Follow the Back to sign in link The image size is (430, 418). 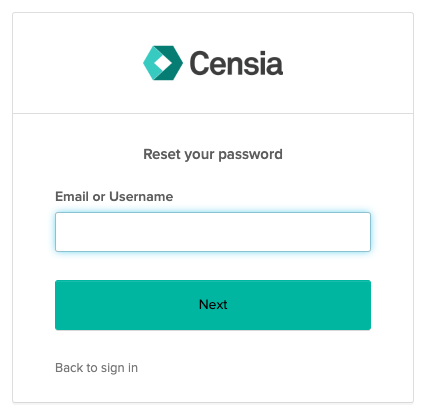tap(96, 368)
